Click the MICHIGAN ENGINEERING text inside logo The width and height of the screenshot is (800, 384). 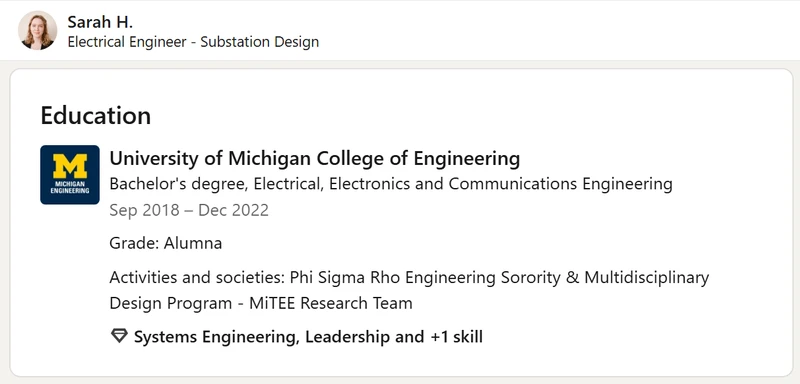pyautogui.click(x=70, y=188)
